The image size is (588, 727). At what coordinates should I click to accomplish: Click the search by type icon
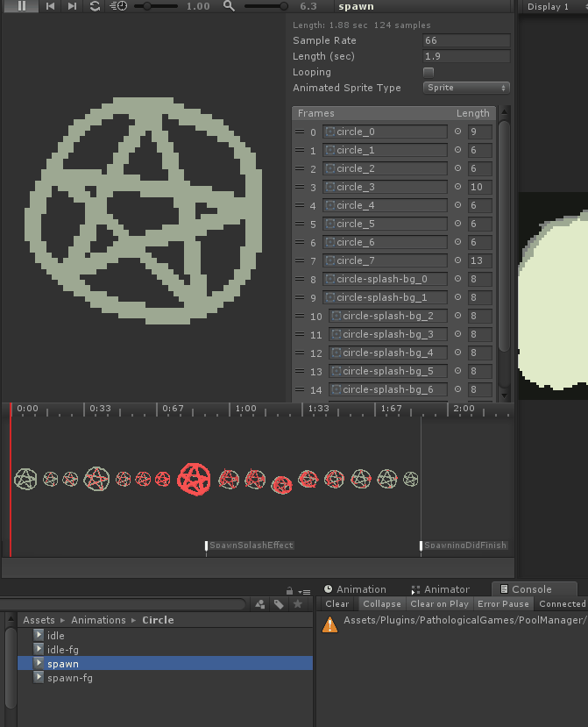coord(259,604)
